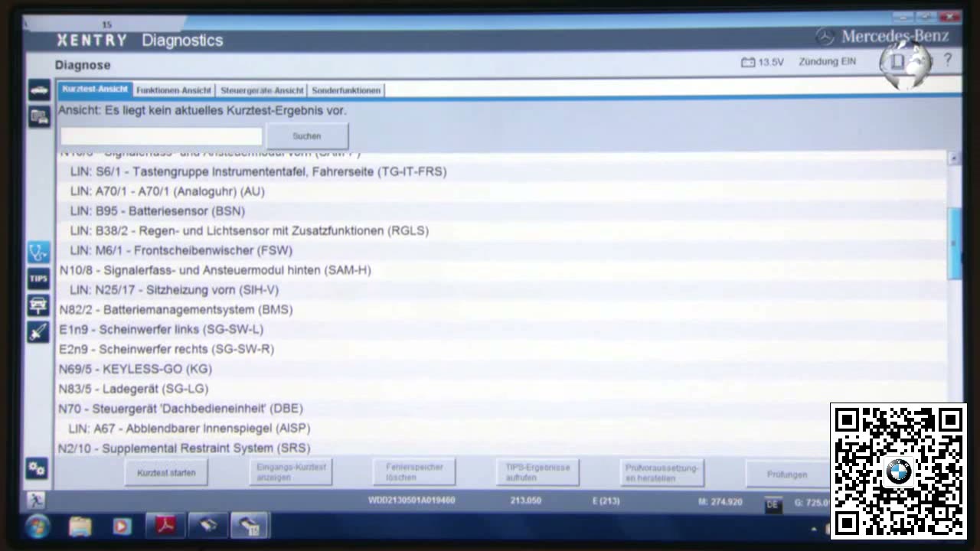Click the blue list scrollbar thumb
The height and width of the screenshot is (551, 980).
[954, 243]
